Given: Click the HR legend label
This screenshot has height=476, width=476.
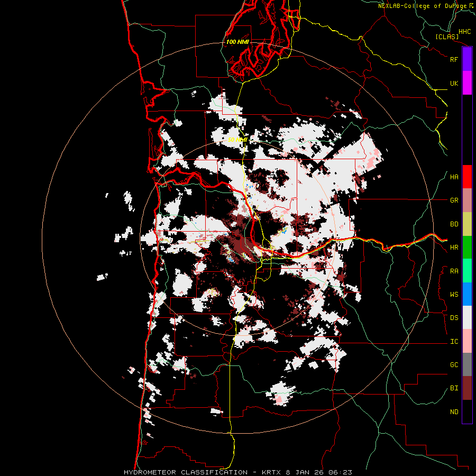Looking at the screenshot, I should (454, 248).
